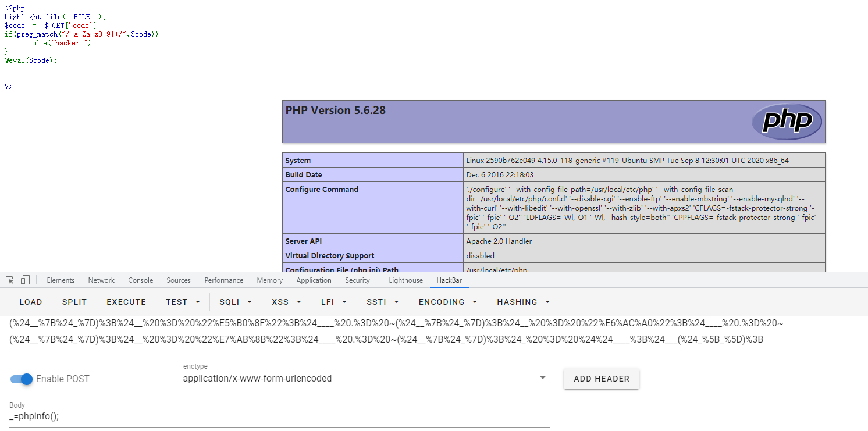
Task: Toggle the device toolbar icon
Action: click(x=25, y=280)
